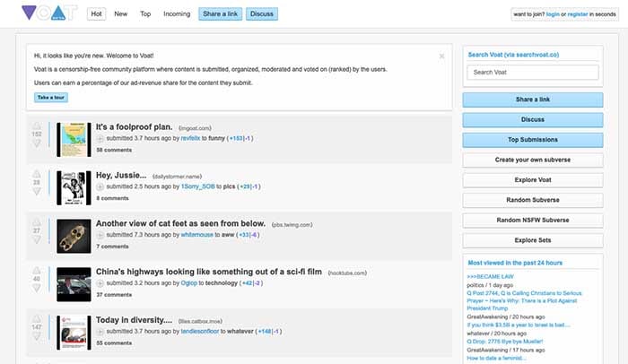This screenshot has width=628, height=364.
Task: Open the "Today in diversity...." thumbnail
Action: click(74, 333)
